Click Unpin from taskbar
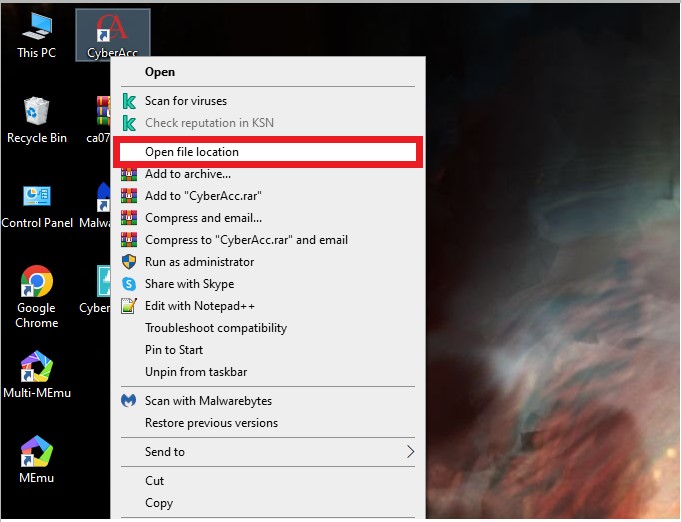Screen dimensions: 681x522 (195, 372)
